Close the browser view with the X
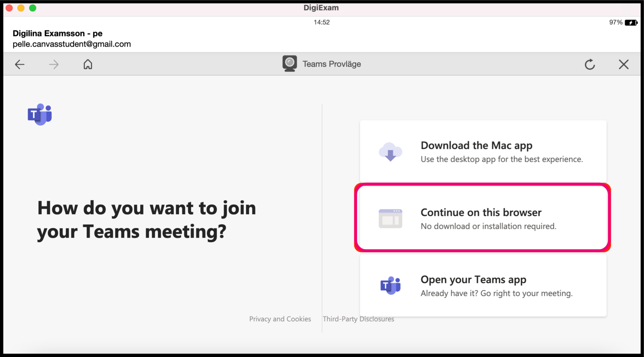The image size is (644, 357). click(x=623, y=64)
